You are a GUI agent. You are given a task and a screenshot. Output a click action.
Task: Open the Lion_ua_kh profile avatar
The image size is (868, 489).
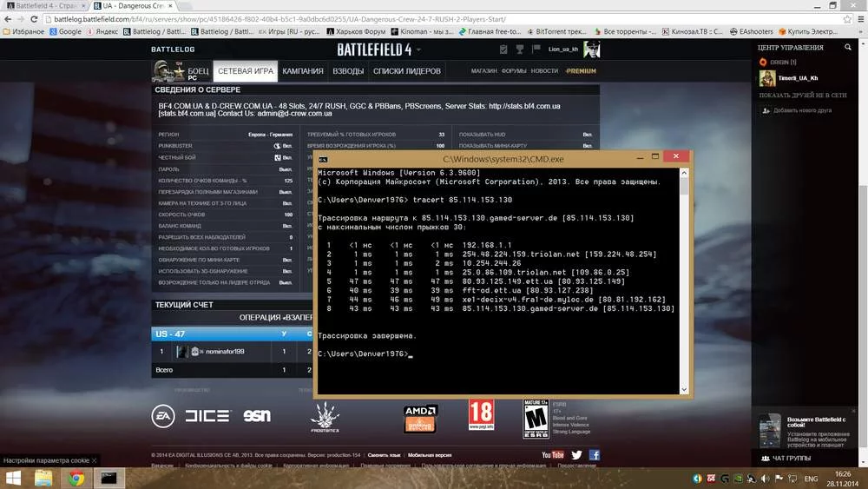coord(592,50)
